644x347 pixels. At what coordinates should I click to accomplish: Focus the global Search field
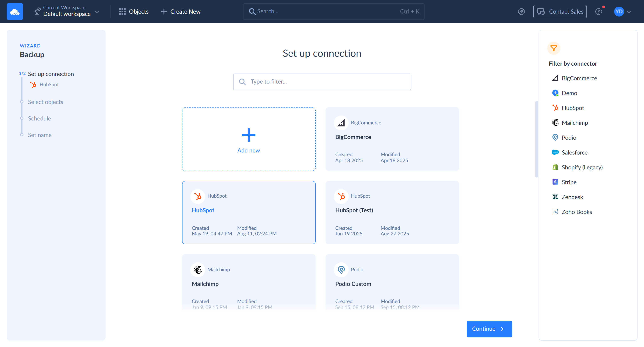334,12
